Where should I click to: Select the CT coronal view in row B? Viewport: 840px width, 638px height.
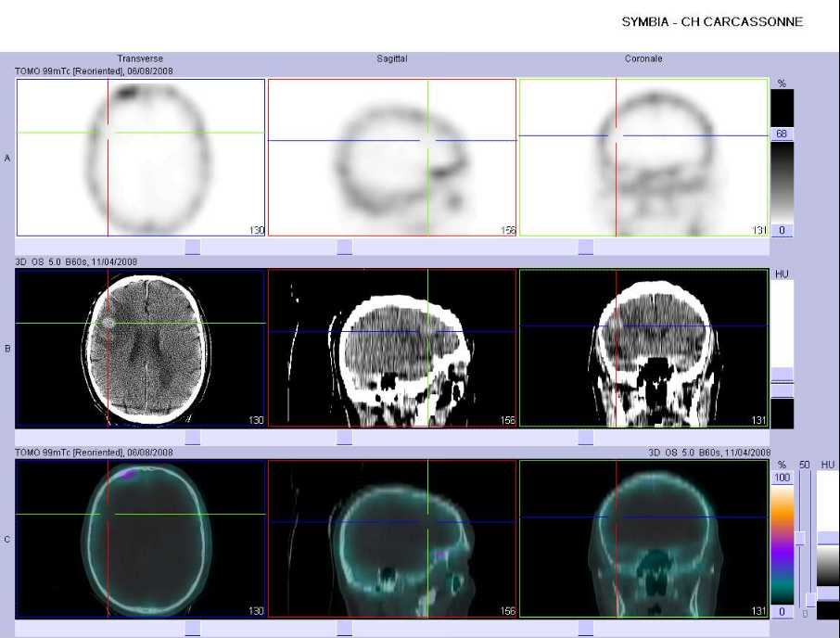[644, 348]
